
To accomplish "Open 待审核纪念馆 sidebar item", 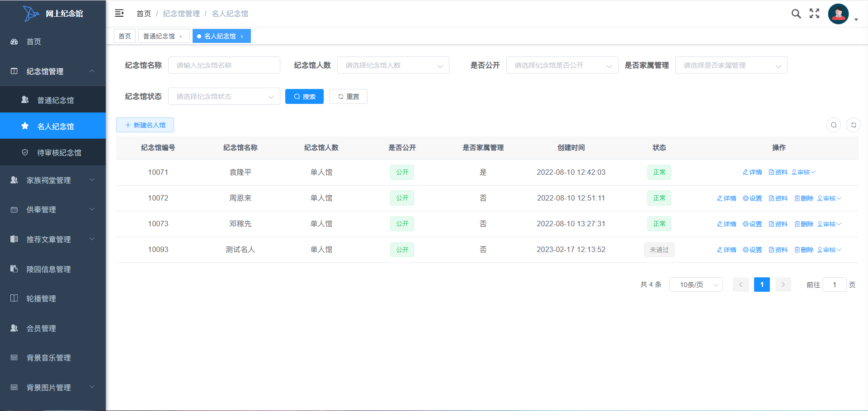I will coord(53,152).
